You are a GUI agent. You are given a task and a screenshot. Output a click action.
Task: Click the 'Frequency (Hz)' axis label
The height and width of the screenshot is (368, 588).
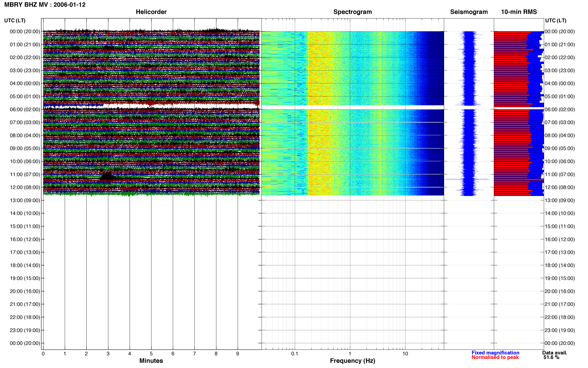[352, 361]
